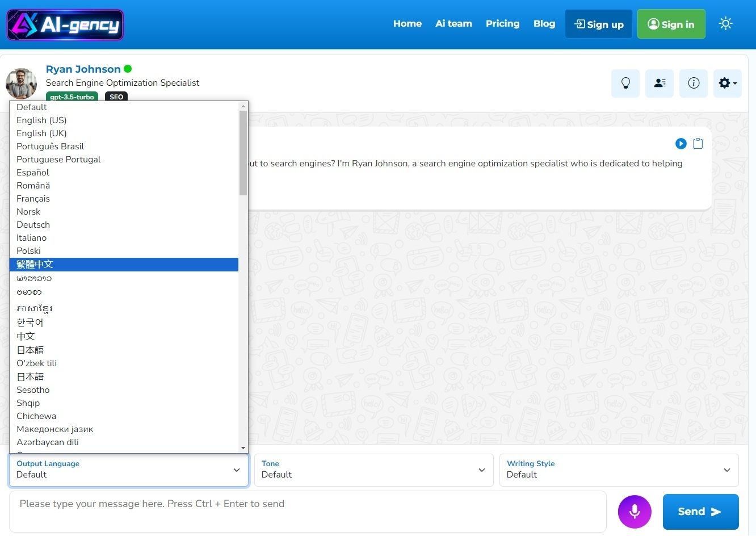Click the AI-gency logo
756x536 pixels.
(65, 24)
